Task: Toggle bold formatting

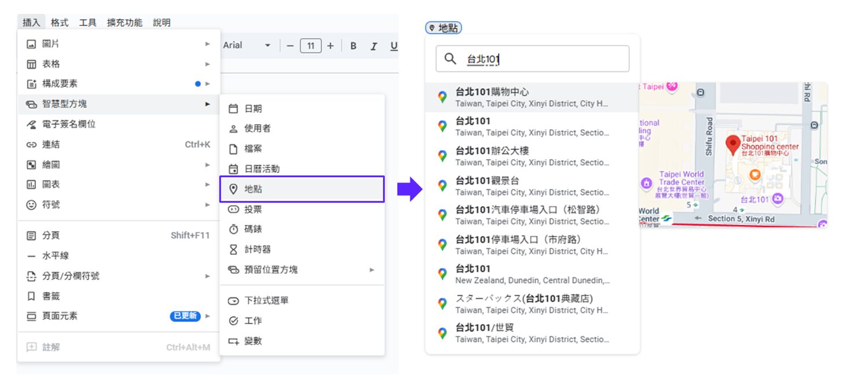Action: 353,46
